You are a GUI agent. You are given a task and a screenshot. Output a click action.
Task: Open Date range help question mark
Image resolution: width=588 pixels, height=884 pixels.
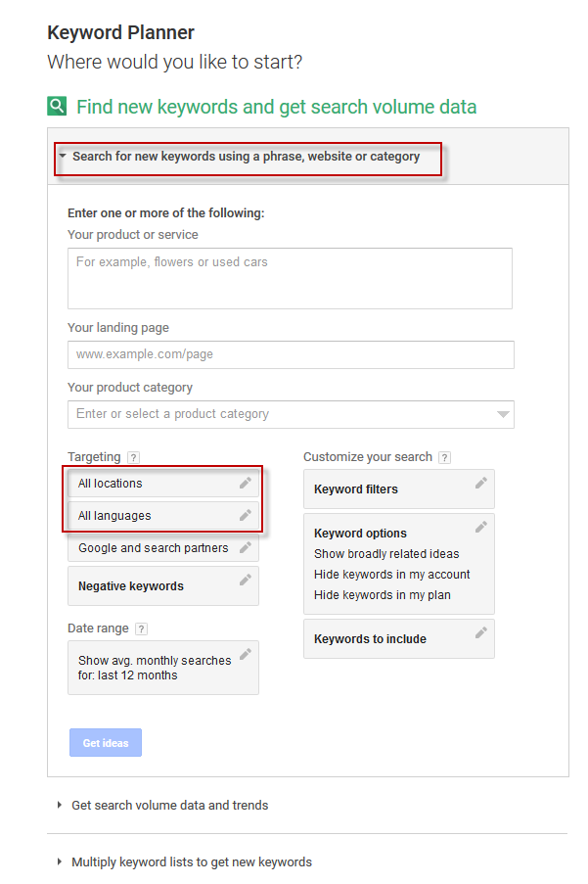141,628
